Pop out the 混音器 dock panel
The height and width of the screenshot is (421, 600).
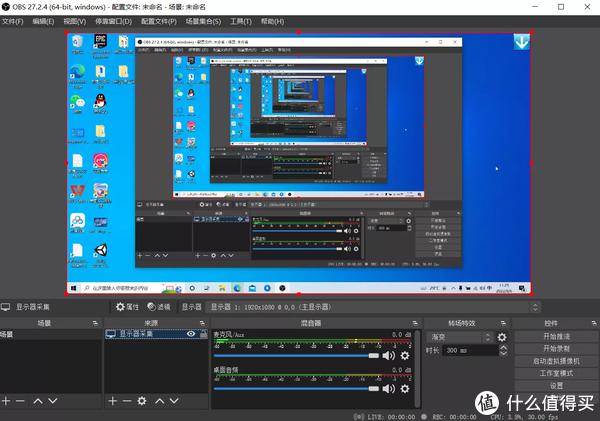(x=415, y=323)
